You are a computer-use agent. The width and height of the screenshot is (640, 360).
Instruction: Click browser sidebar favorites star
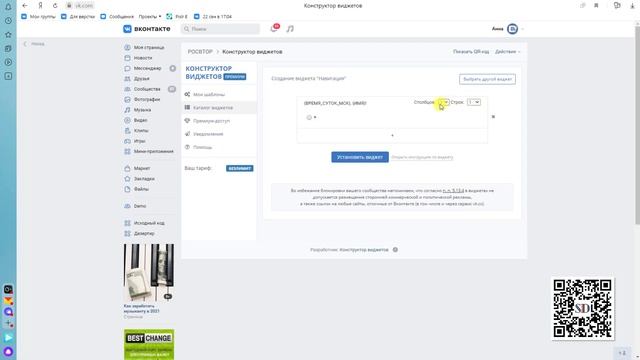pos(8,35)
